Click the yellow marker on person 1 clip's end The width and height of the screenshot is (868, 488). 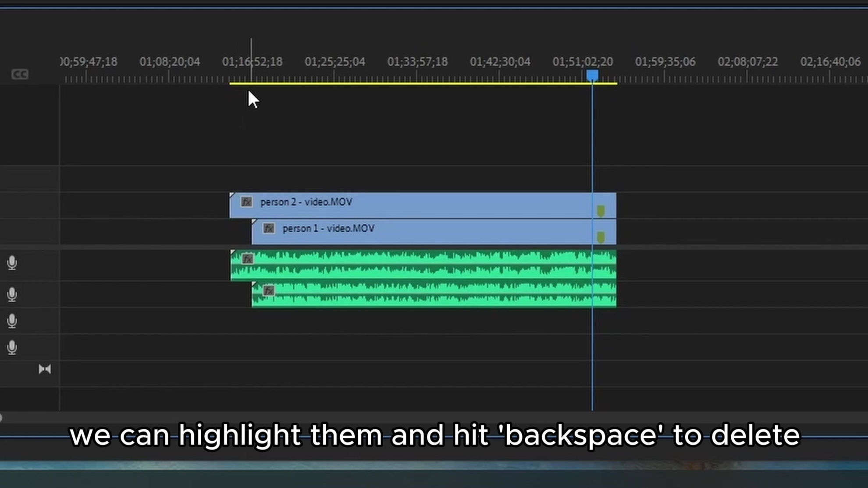coord(601,237)
